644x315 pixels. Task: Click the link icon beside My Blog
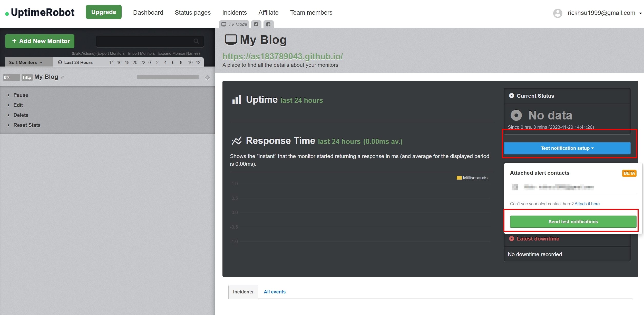62,77
